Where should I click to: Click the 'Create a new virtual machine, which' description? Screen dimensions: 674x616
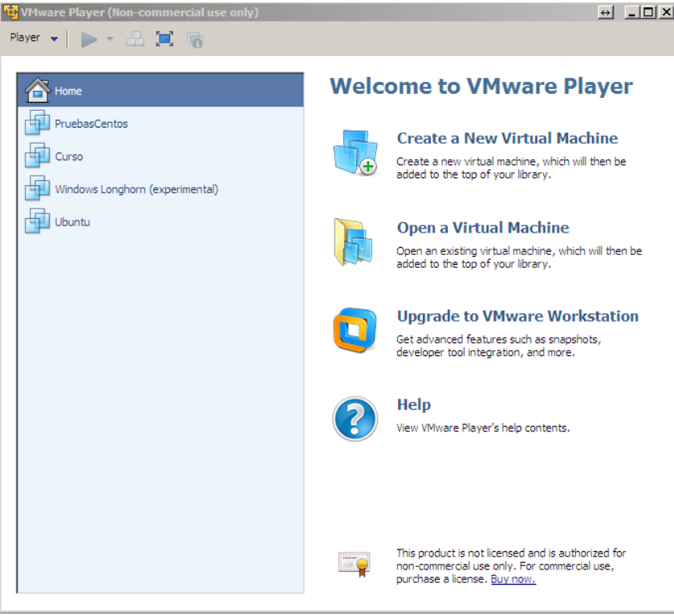coord(511,168)
